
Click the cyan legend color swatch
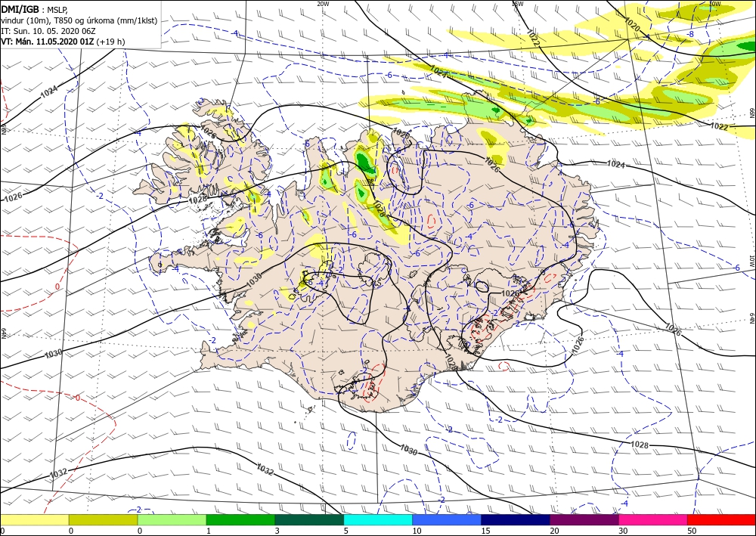[378, 519]
